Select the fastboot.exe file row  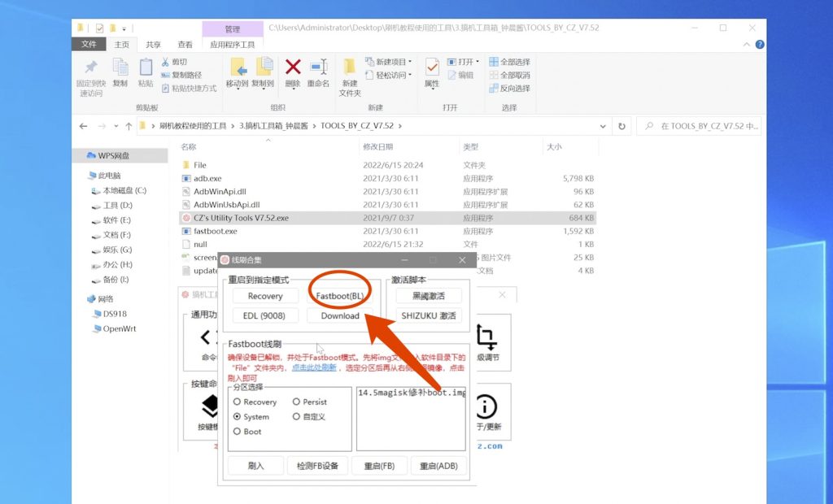[388, 231]
